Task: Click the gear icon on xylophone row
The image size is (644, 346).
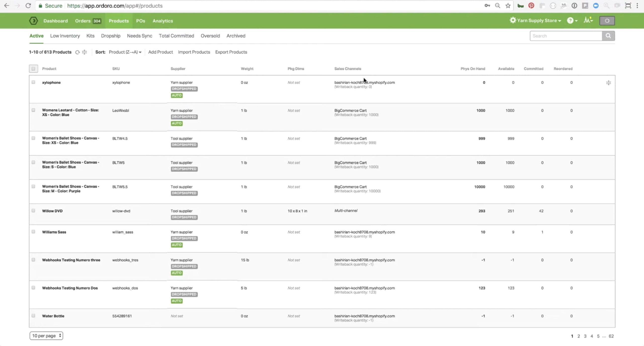Action: 608,83
